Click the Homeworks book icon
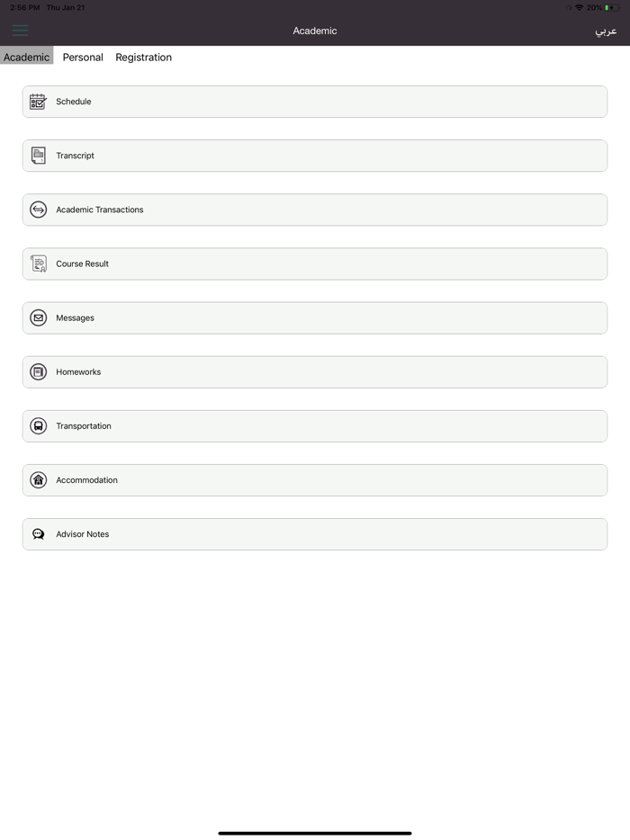 tap(38, 371)
